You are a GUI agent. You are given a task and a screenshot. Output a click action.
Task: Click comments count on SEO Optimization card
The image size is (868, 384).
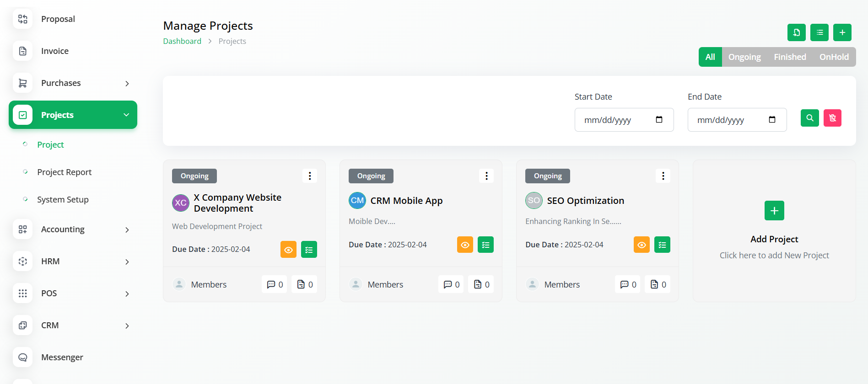[628, 284]
